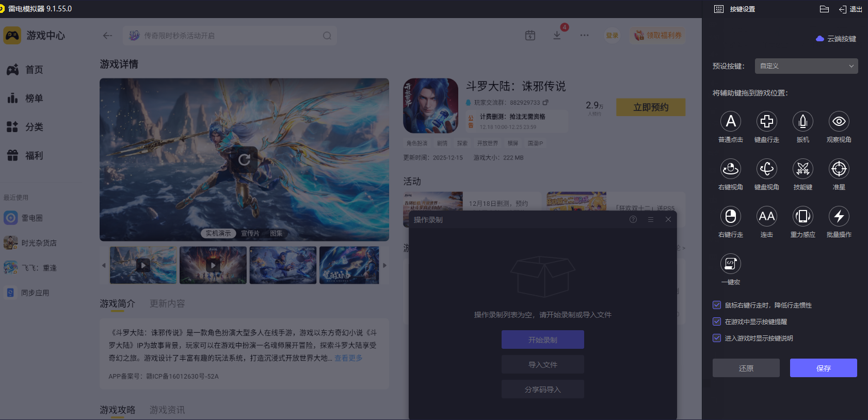Open the 斗罗大陆 game icon
Screen dimensions: 868x420
pyautogui.click(x=430, y=106)
